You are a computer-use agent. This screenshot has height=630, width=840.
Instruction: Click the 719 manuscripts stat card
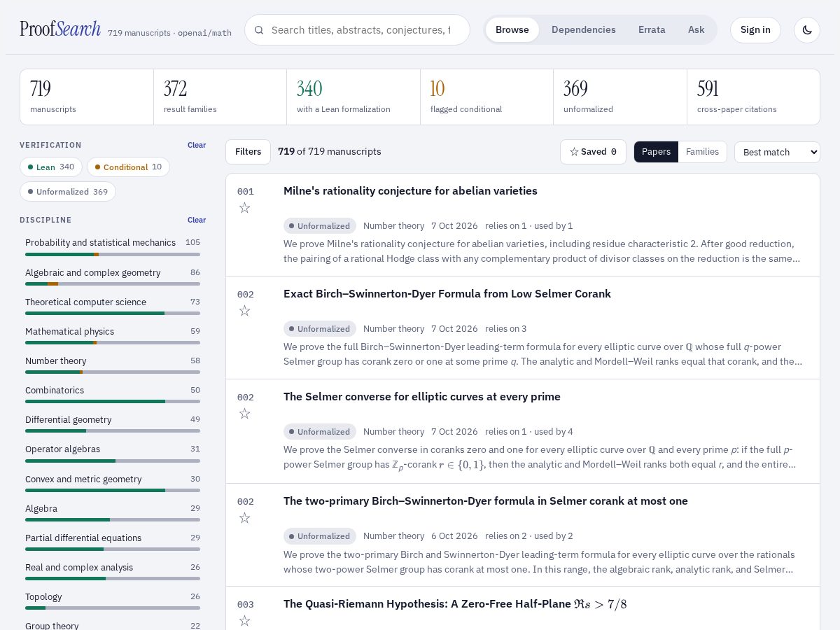(87, 97)
